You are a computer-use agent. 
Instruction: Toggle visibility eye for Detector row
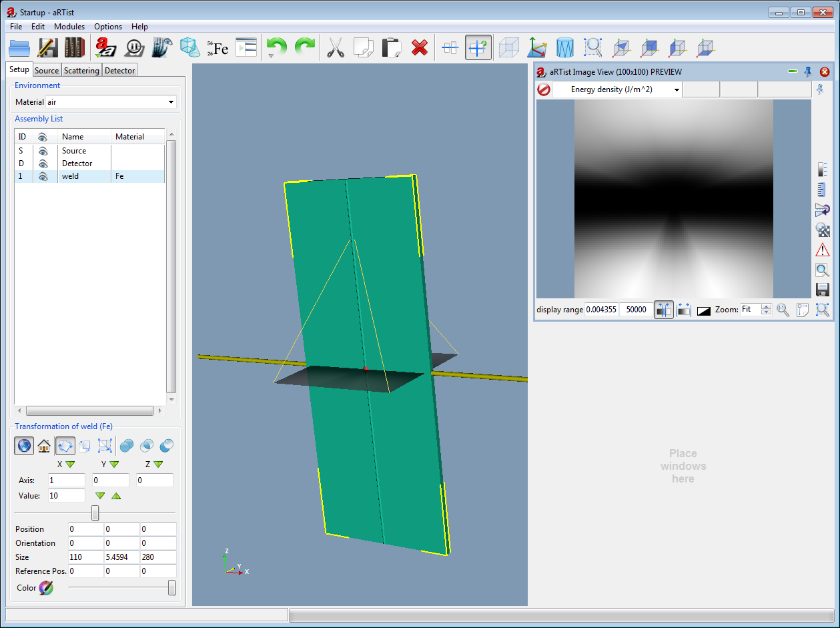coord(44,164)
